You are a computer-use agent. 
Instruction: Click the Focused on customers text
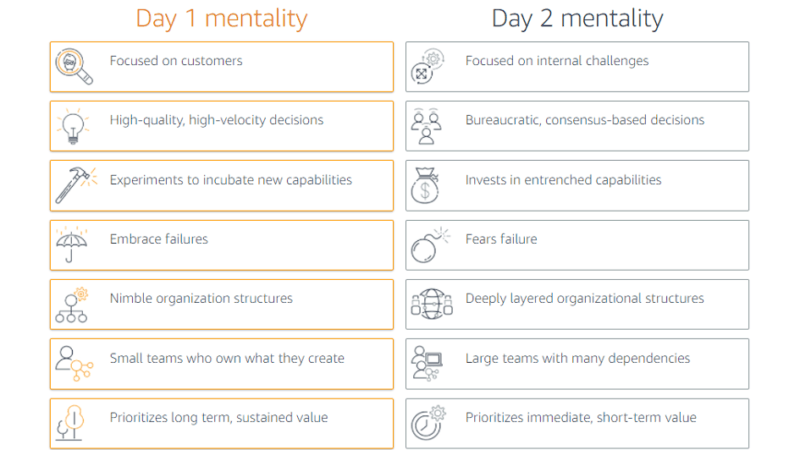(176, 61)
